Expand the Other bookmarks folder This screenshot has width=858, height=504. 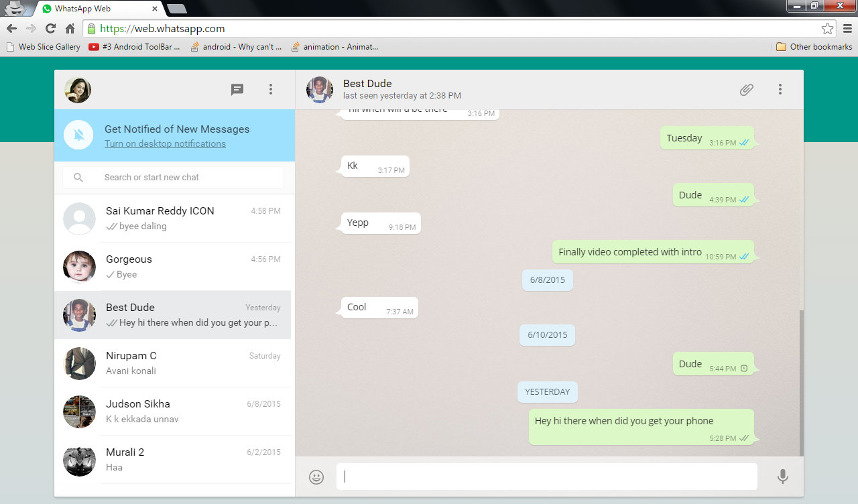(x=814, y=47)
